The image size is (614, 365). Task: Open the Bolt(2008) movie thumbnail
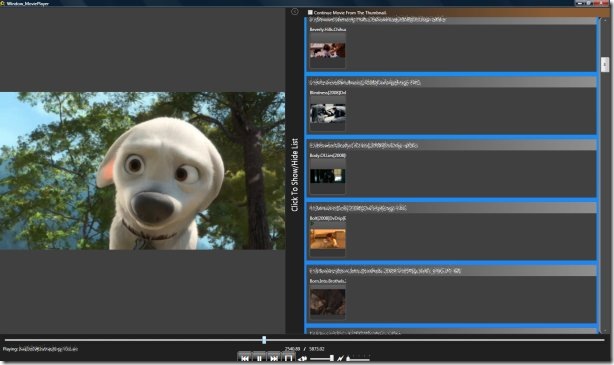327,239
